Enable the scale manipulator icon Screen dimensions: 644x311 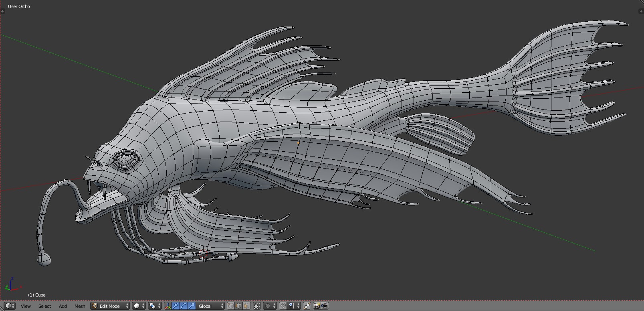click(192, 306)
